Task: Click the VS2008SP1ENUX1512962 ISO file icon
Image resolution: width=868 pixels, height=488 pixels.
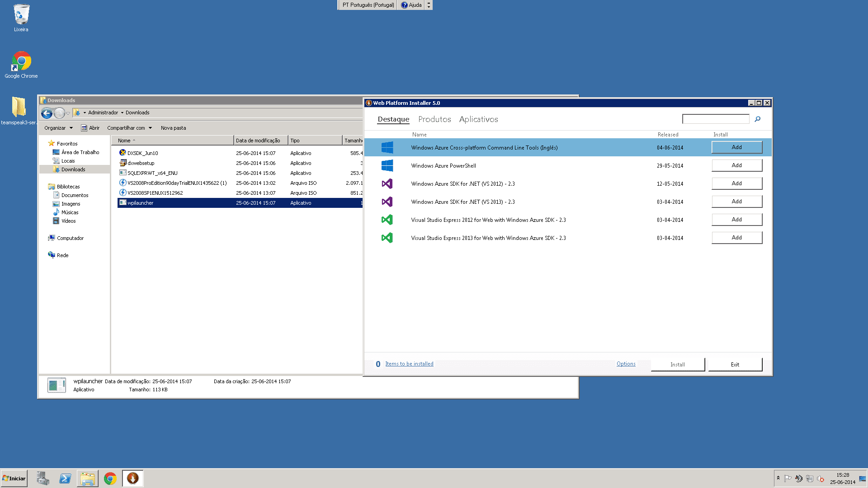Action: click(123, 192)
